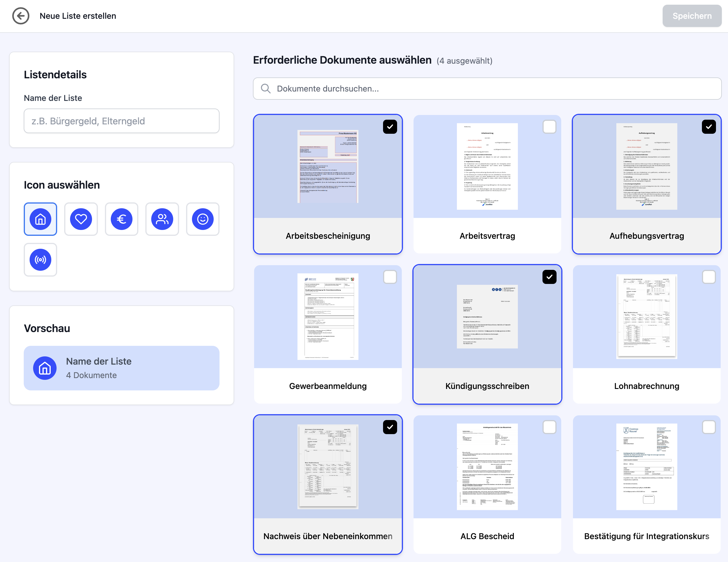Select the broadcast signal icon

40,260
